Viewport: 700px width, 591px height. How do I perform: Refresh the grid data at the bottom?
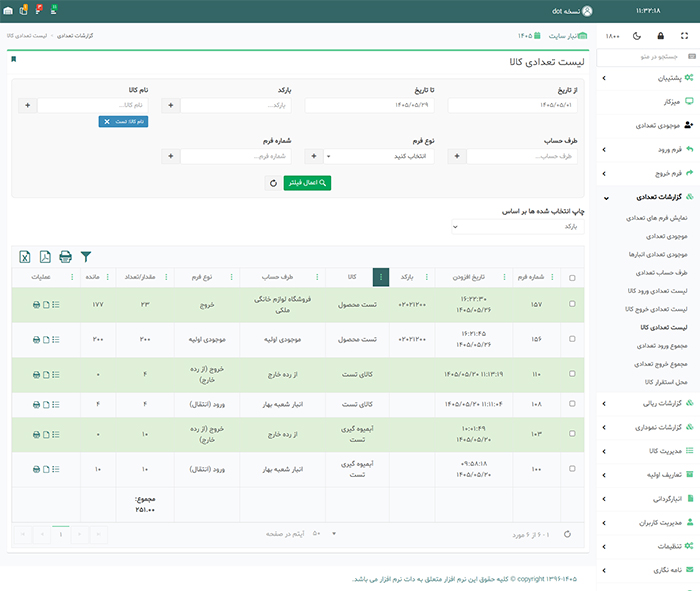coord(567,534)
